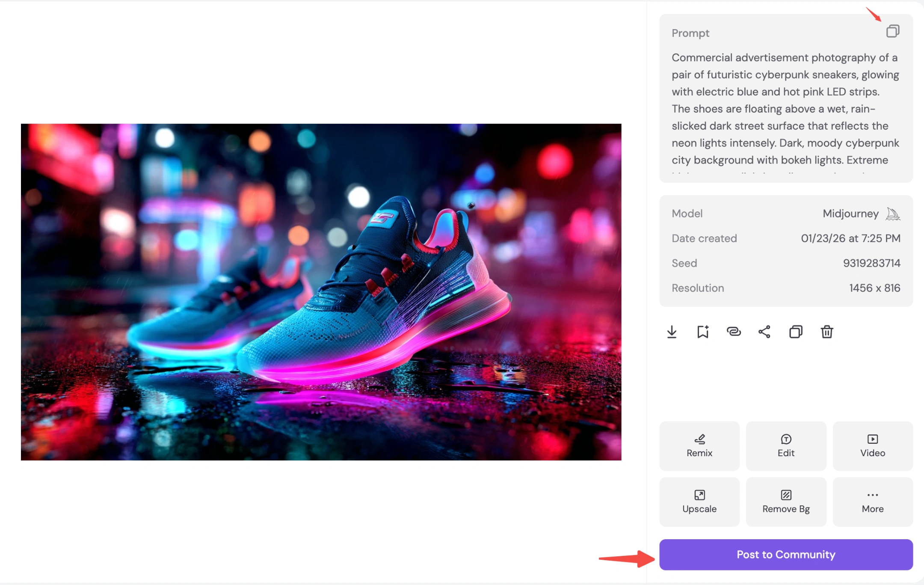
Task: Click the cyberpunk sneakers image preview
Action: (321, 292)
